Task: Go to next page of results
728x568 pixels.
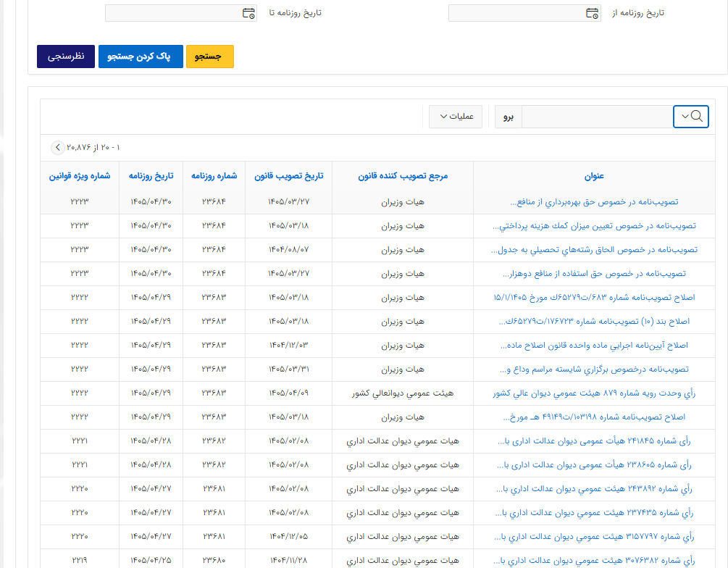Action: pos(57,148)
